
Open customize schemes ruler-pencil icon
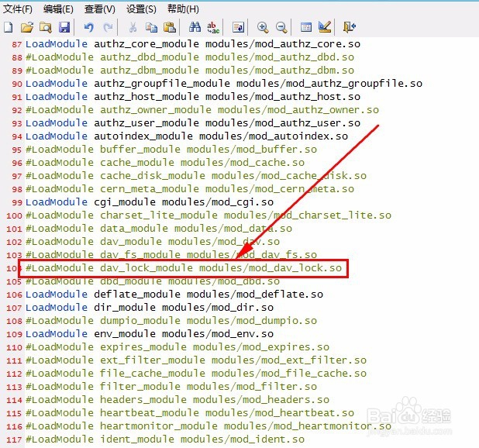(x=325, y=27)
